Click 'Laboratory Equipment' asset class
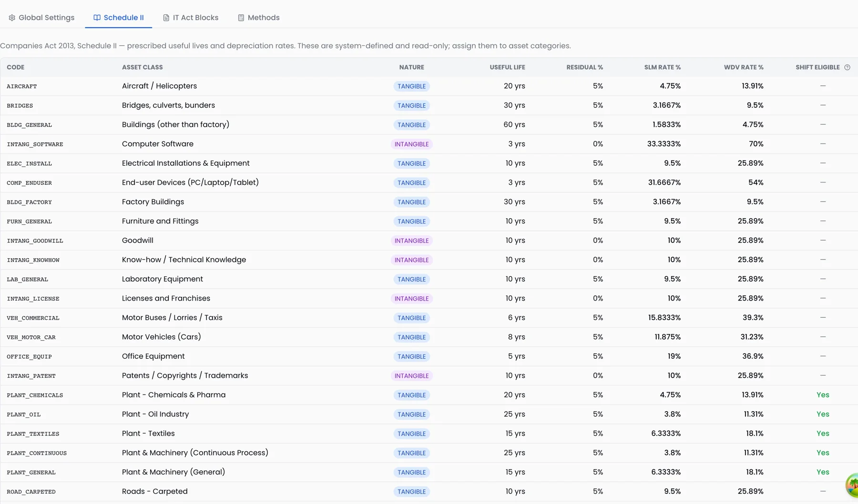Image resolution: width=858 pixels, height=504 pixels. [x=162, y=279]
